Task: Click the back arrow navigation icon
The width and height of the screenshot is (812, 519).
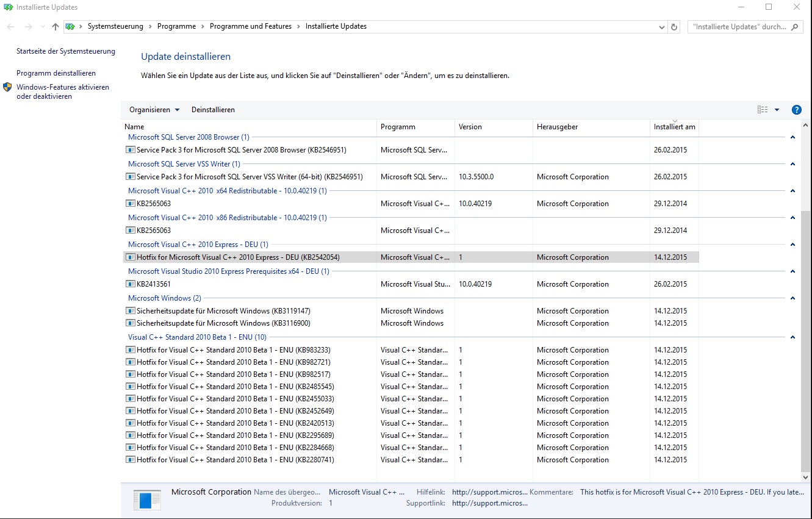Action: pos(10,27)
